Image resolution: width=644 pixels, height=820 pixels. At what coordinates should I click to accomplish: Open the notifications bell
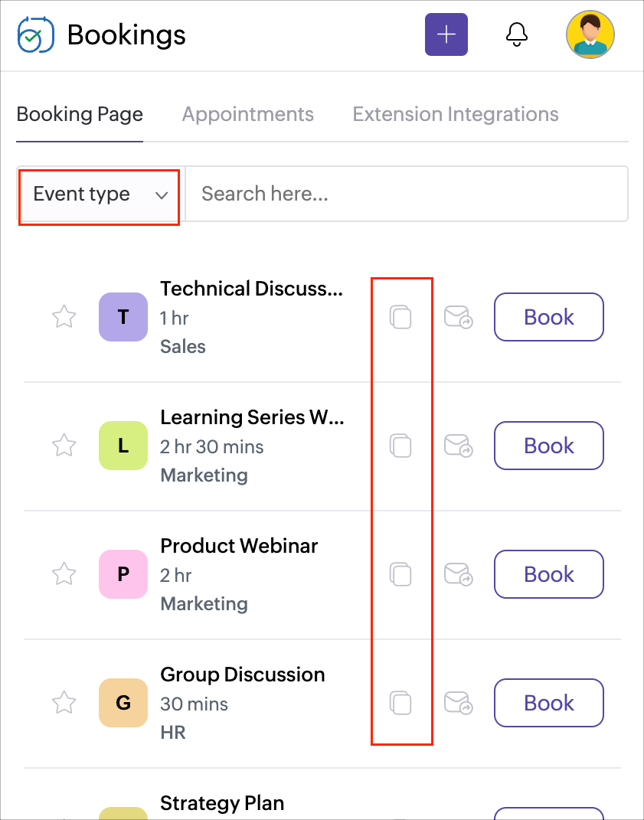click(x=518, y=34)
